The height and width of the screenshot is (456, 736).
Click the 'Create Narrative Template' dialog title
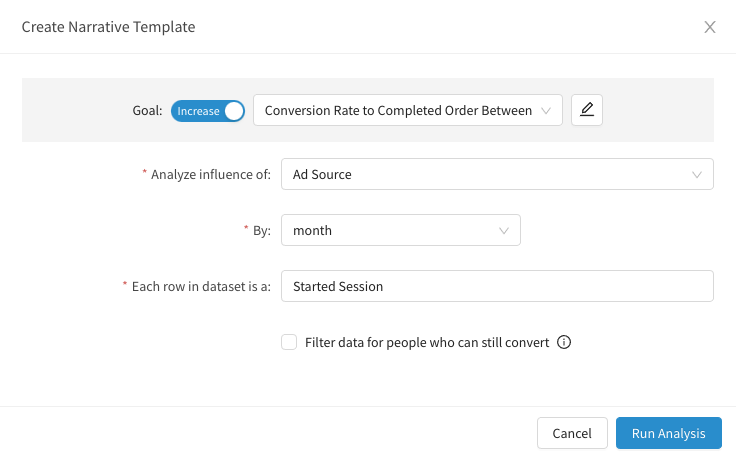coord(108,27)
